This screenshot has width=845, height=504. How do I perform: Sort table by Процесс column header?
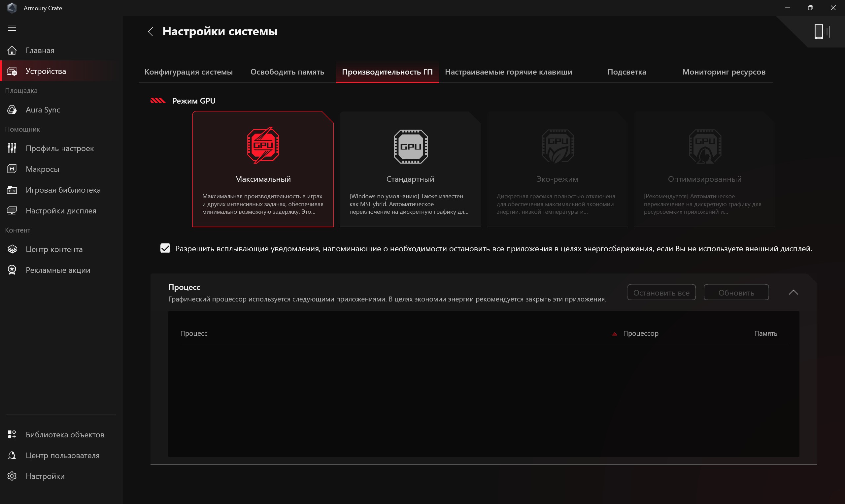194,333
